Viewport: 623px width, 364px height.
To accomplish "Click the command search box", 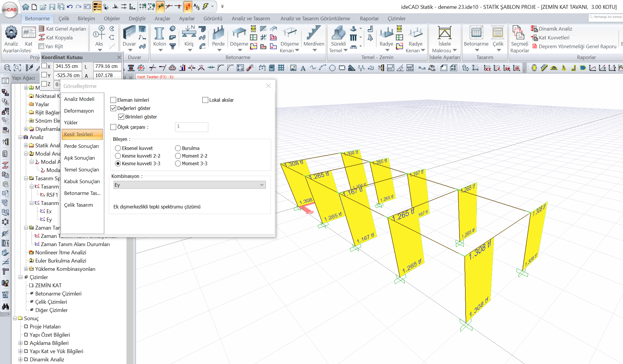I will pyautogui.click(x=605, y=17).
